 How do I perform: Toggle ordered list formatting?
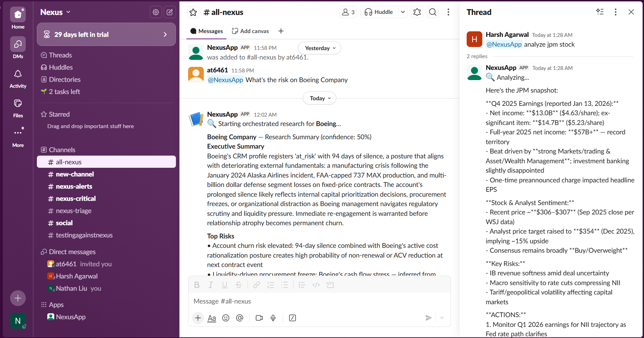[x=271, y=285]
